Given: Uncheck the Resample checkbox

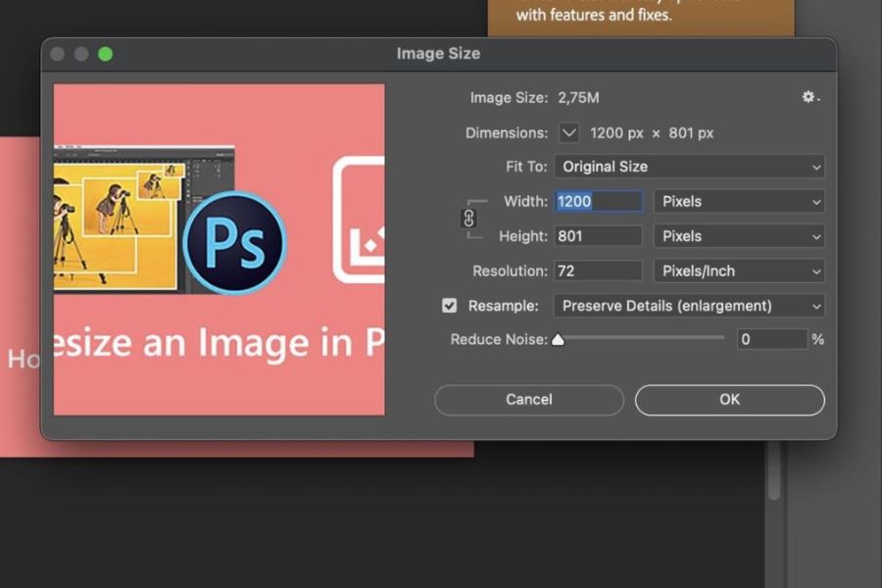Looking at the screenshot, I should click(449, 306).
